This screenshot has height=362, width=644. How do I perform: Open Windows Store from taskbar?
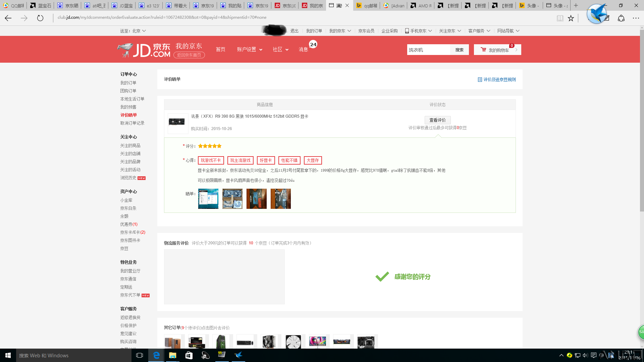[x=189, y=355]
